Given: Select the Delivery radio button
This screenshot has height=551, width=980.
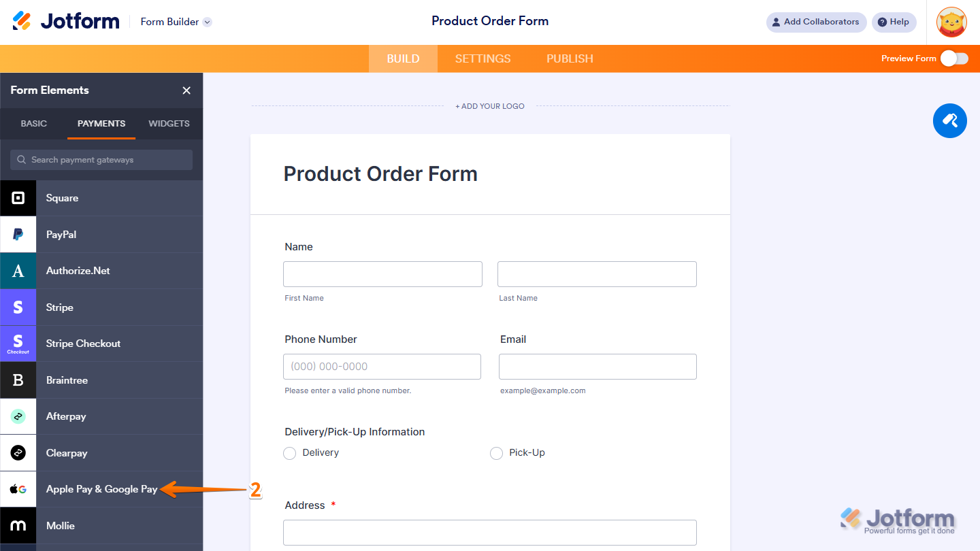Looking at the screenshot, I should tap(290, 453).
